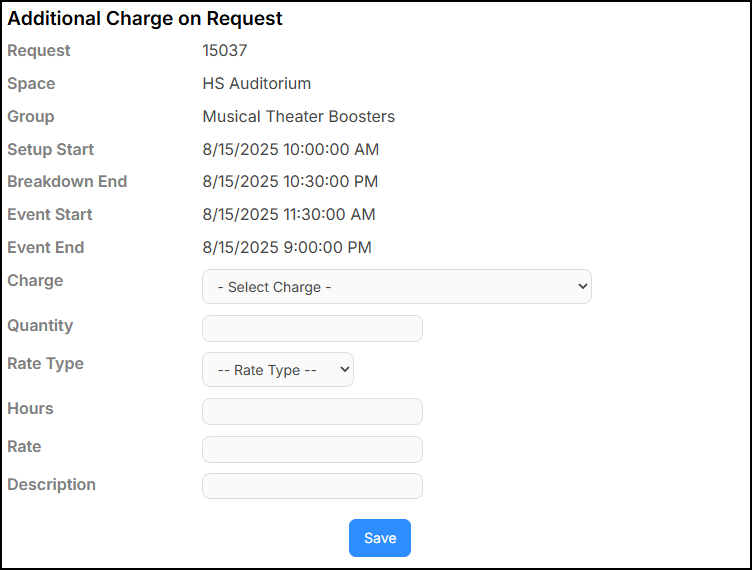
Task: Select the Description text field
Action: [x=312, y=486]
